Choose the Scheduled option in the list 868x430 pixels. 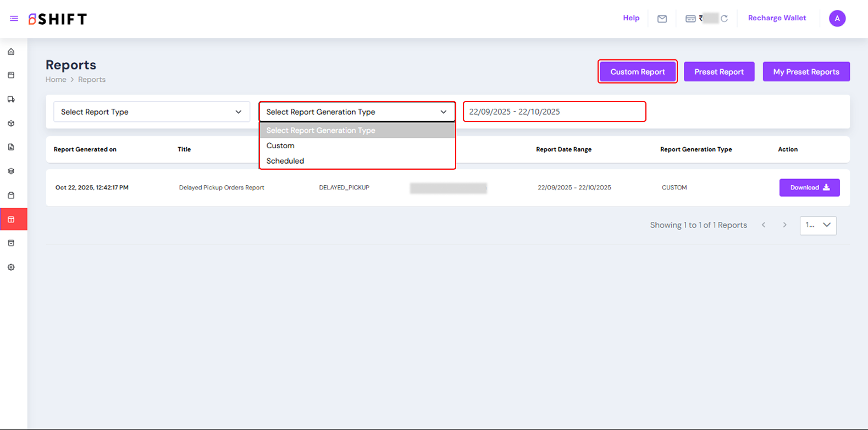coord(285,161)
